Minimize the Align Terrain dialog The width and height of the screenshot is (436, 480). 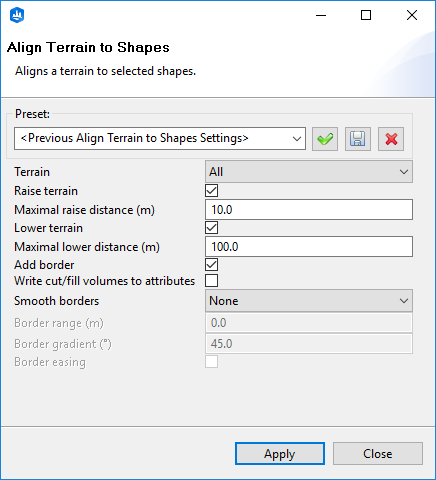[x=321, y=15]
